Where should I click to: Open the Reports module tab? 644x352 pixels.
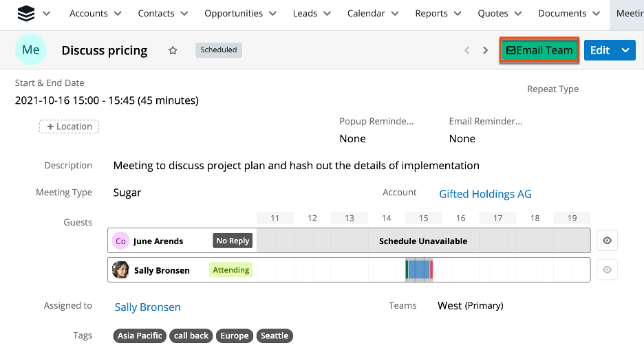coord(431,14)
